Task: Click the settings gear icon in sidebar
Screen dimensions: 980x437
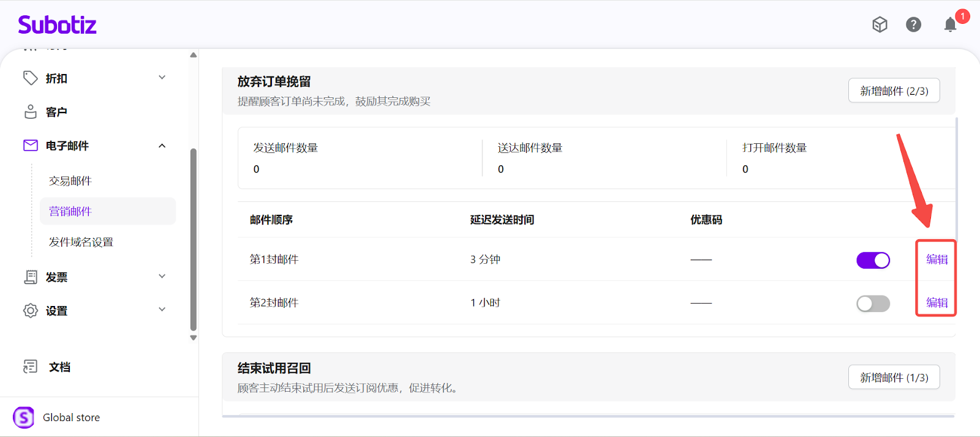Action: (x=30, y=311)
